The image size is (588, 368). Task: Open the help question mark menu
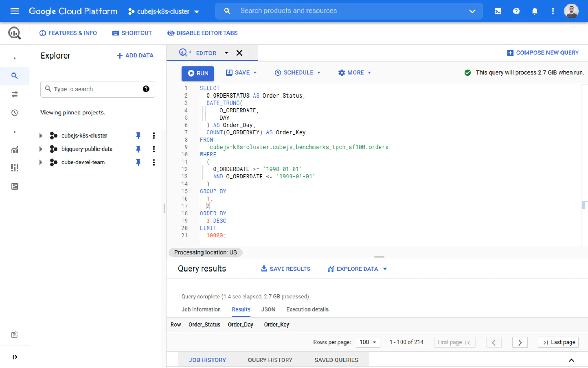(516, 11)
